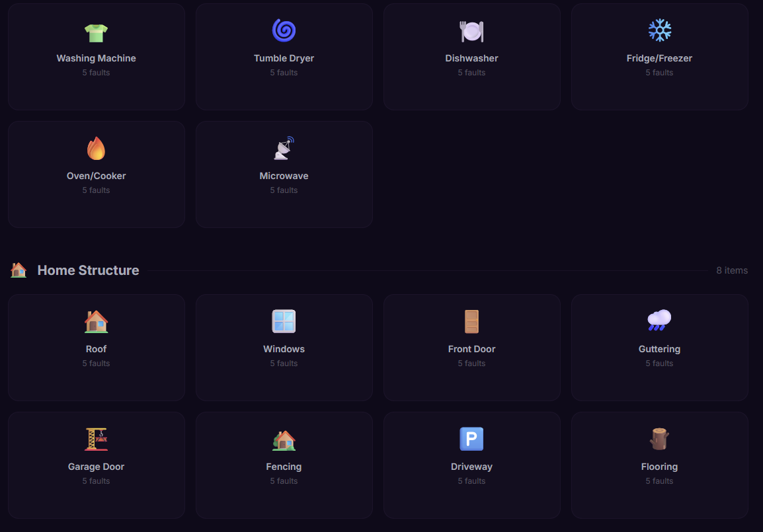The height and width of the screenshot is (532, 763).
Task: Select the Microwave card
Action: click(x=284, y=174)
